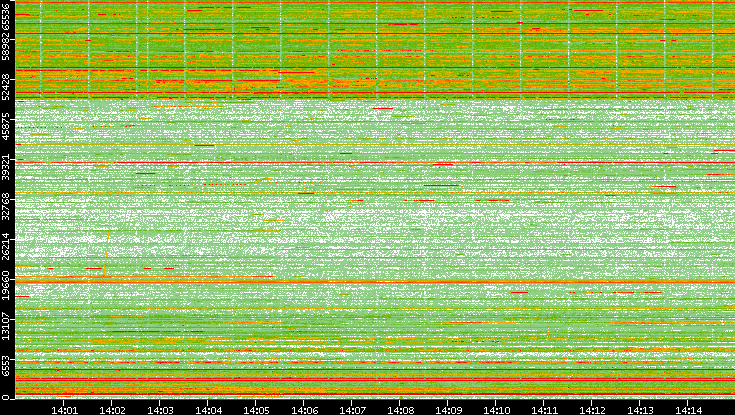Click the 14:03 time marker

(160, 409)
